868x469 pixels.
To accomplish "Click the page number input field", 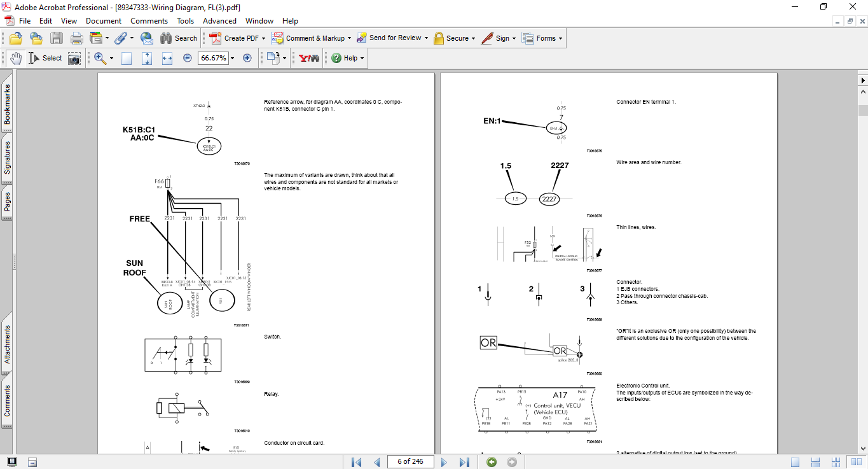I will 410,461.
